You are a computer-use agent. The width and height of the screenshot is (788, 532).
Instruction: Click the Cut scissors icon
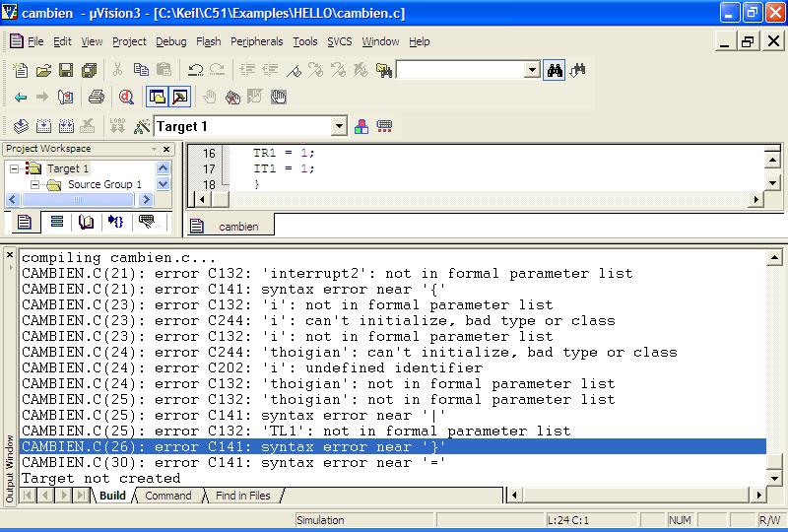point(117,70)
